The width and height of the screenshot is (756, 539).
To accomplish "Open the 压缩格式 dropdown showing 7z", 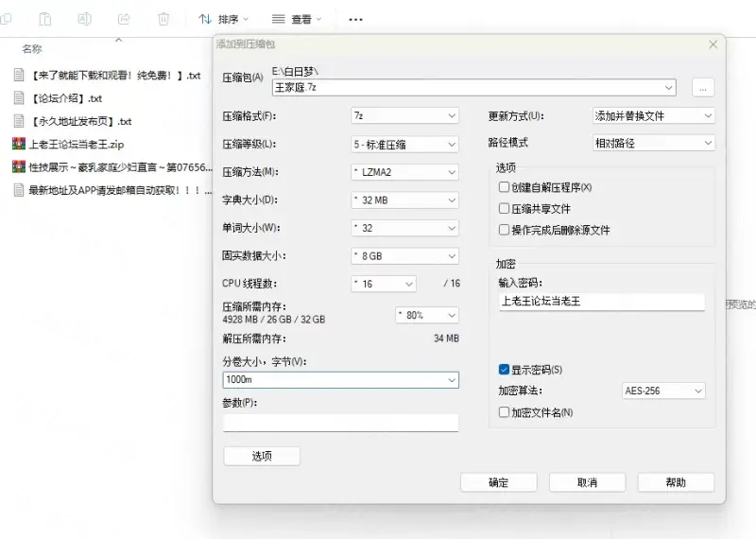I will pos(404,116).
